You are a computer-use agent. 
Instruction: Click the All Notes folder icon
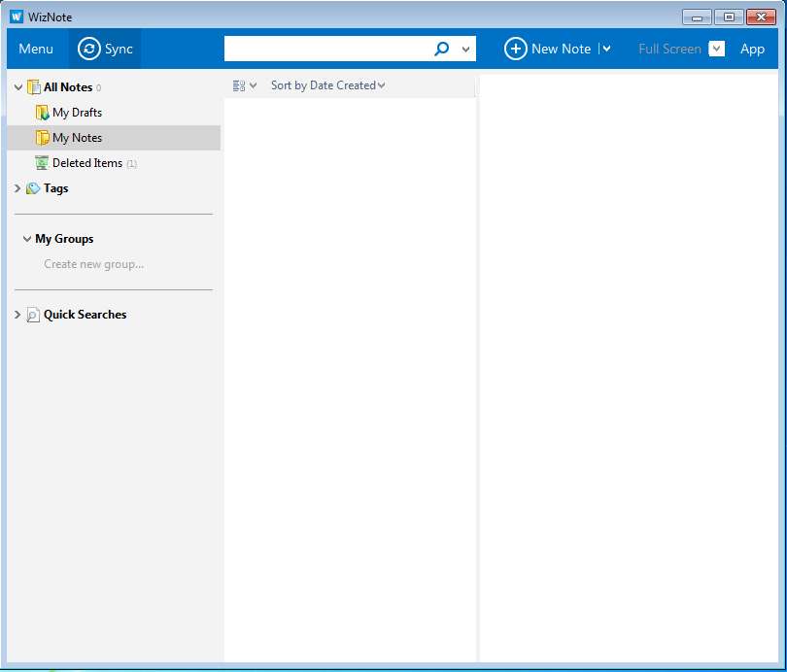(33, 87)
